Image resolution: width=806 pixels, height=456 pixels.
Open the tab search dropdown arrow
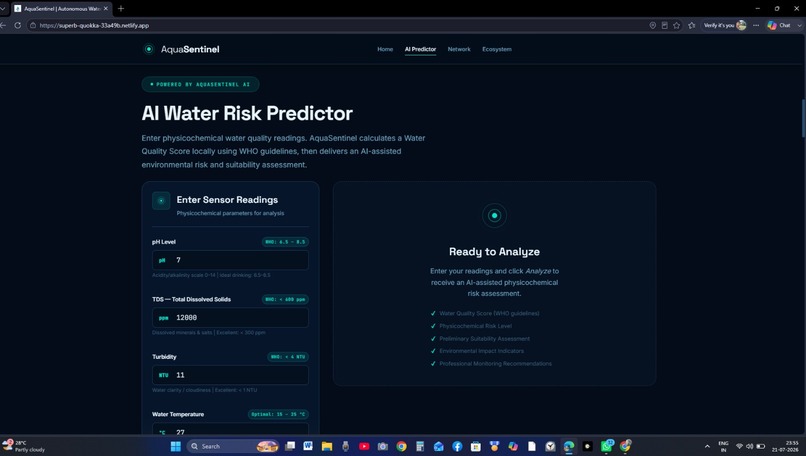(3, 9)
